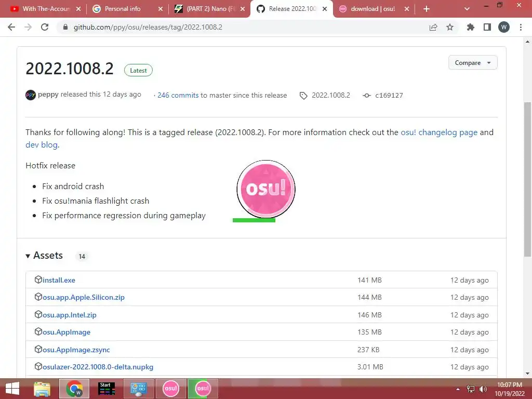Open the peppy author link
The height and width of the screenshot is (399, 532).
(x=48, y=95)
